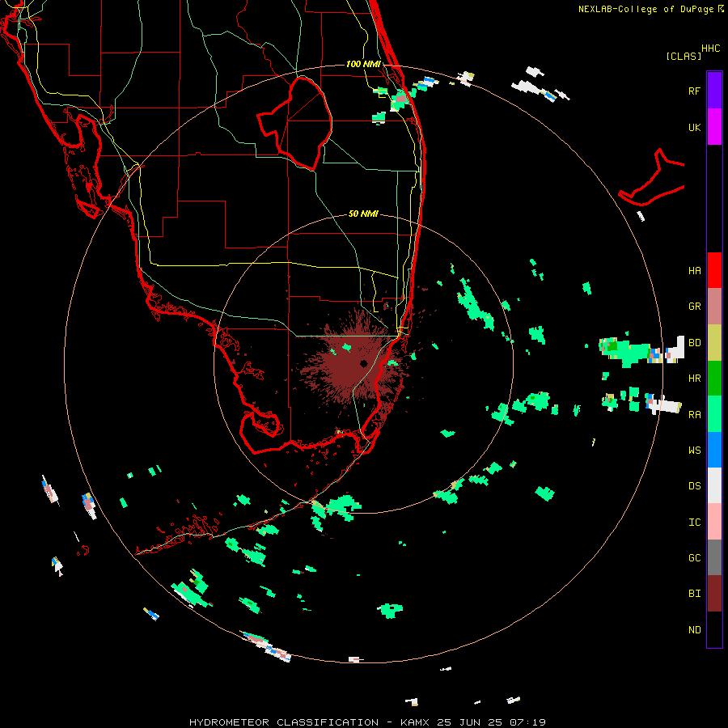Click the GC gray legend swatch
Screen dimensions: 728x728
714,557
